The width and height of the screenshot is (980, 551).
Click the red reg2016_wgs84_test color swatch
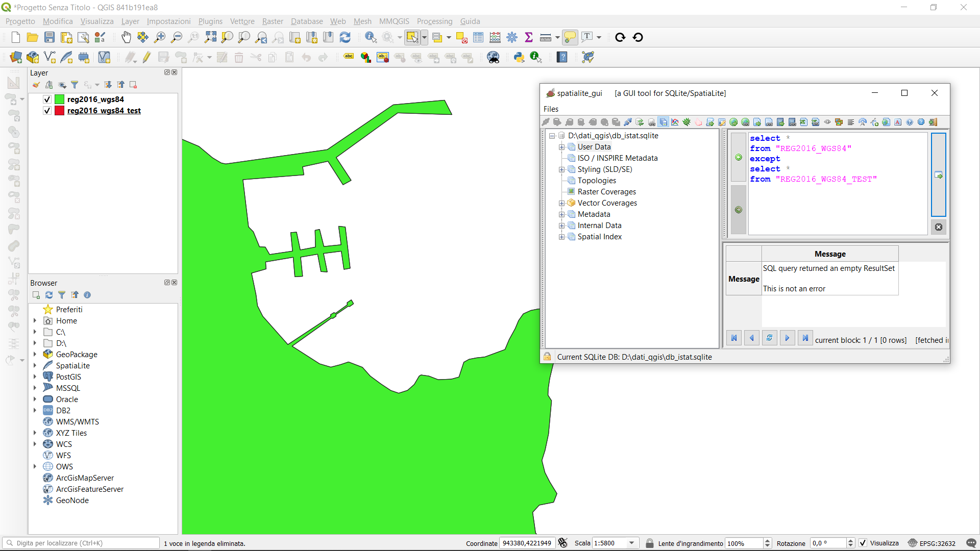click(60, 111)
